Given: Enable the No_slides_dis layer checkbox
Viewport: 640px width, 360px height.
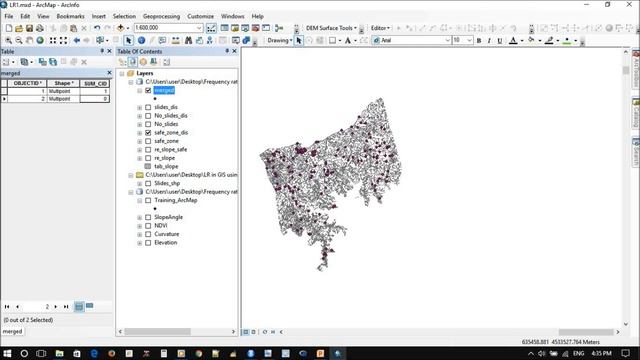Looking at the screenshot, I should point(148,116).
